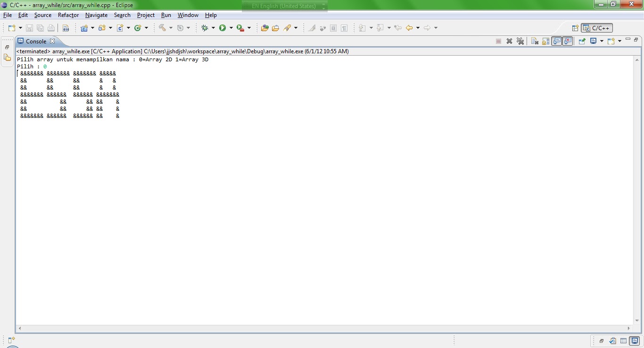Image resolution: width=644 pixels, height=348 pixels.
Task: Open the Run configurations dropdown arrow
Action: [x=231, y=28]
